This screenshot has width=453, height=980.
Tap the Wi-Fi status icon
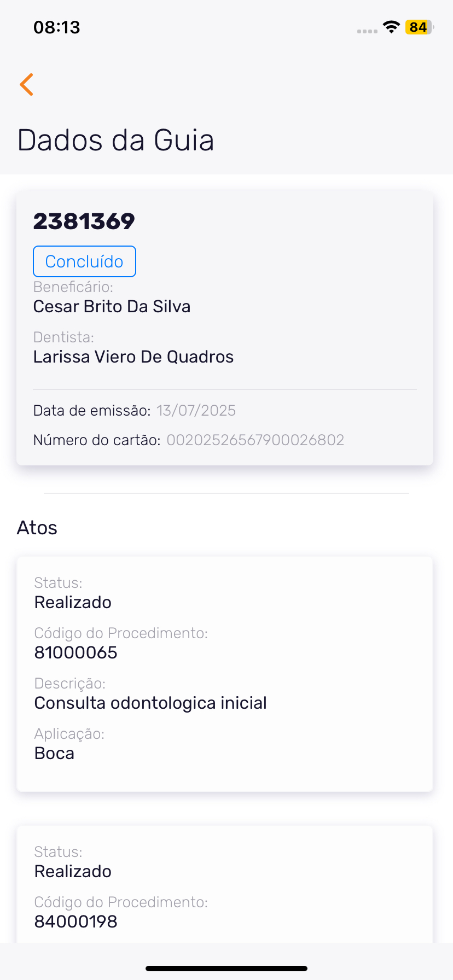391,27
